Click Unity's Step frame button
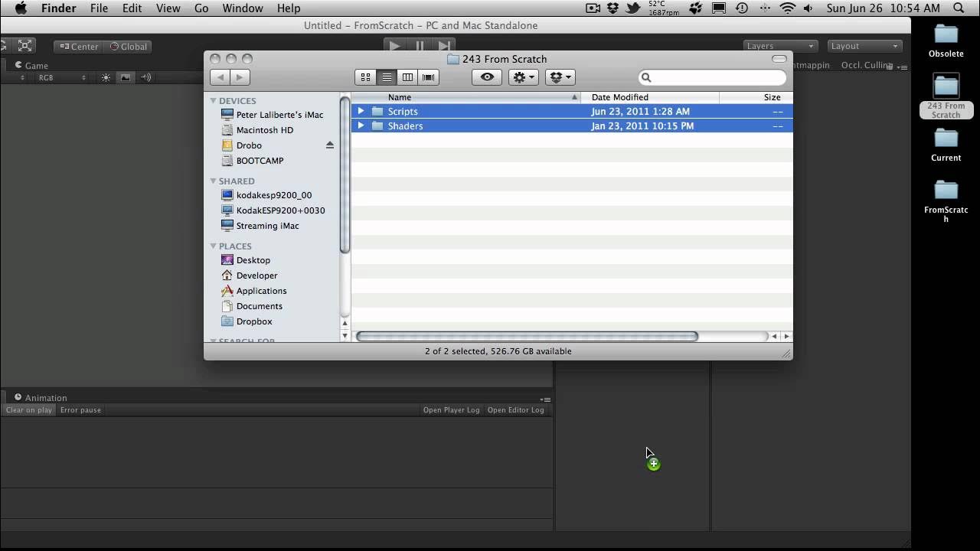The image size is (980, 551). (445, 45)
